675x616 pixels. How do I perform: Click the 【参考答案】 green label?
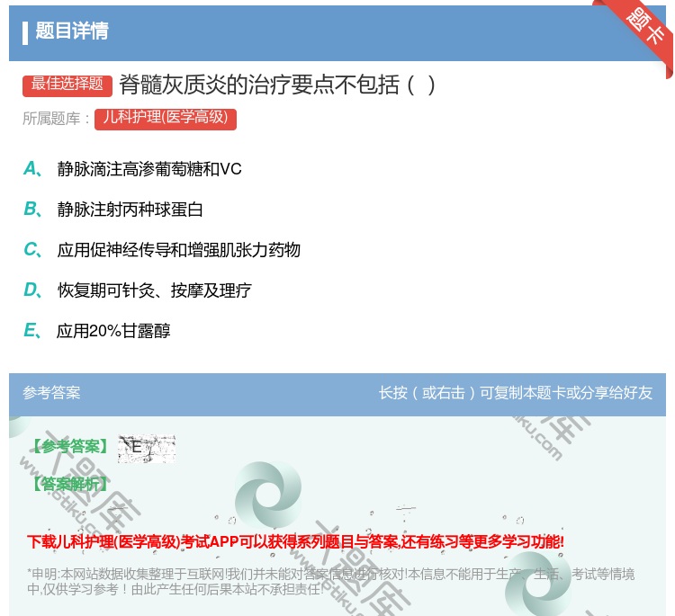tap(71, 446)
